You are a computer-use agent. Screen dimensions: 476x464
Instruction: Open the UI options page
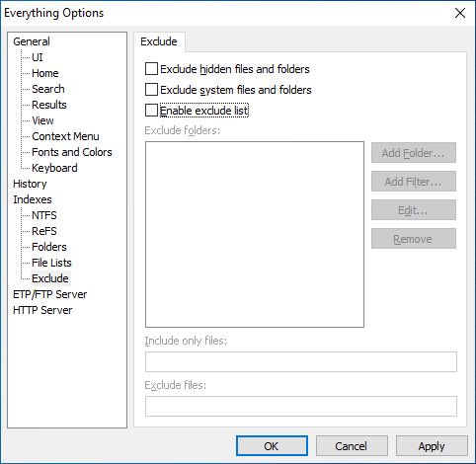click(x=38, y=57)
